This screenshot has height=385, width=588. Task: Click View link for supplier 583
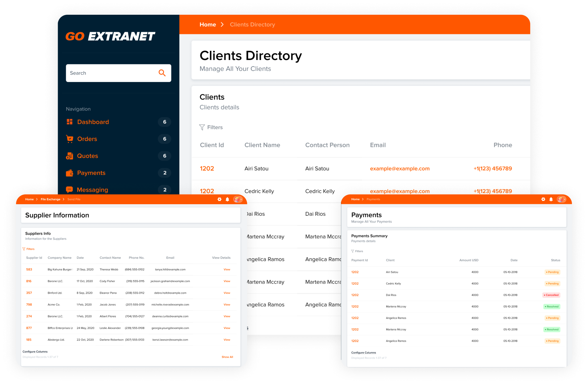pyautogui.click(x=227, y=270)
